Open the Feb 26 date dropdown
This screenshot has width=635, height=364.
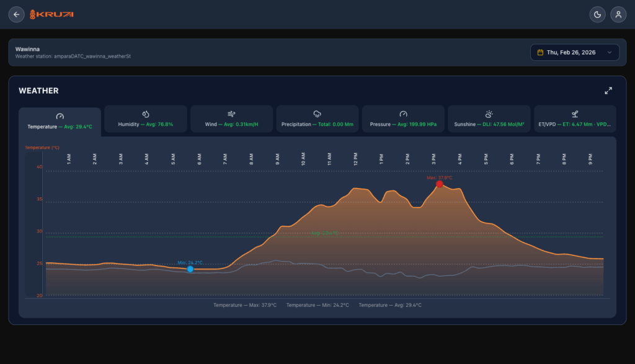coord(575,52)
